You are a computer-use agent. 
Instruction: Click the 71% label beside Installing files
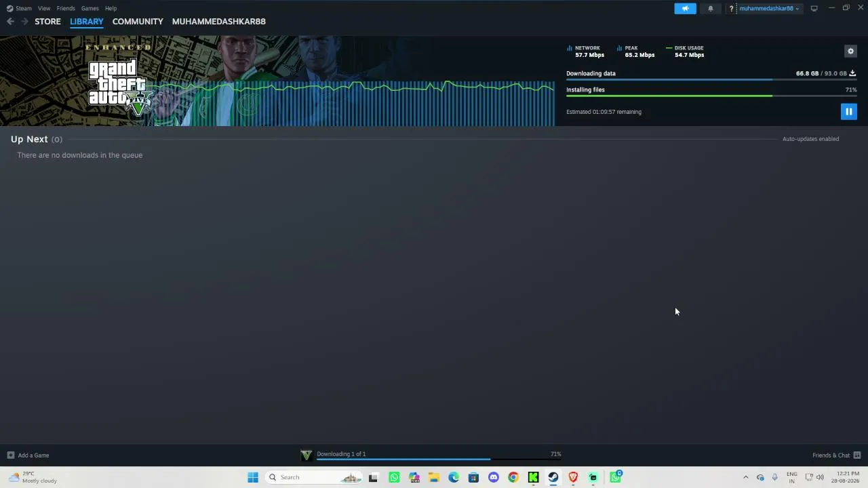851,89
